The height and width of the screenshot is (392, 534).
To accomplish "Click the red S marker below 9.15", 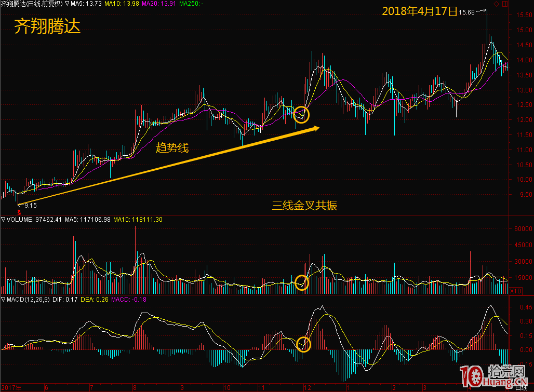I will tap(19, 212).
